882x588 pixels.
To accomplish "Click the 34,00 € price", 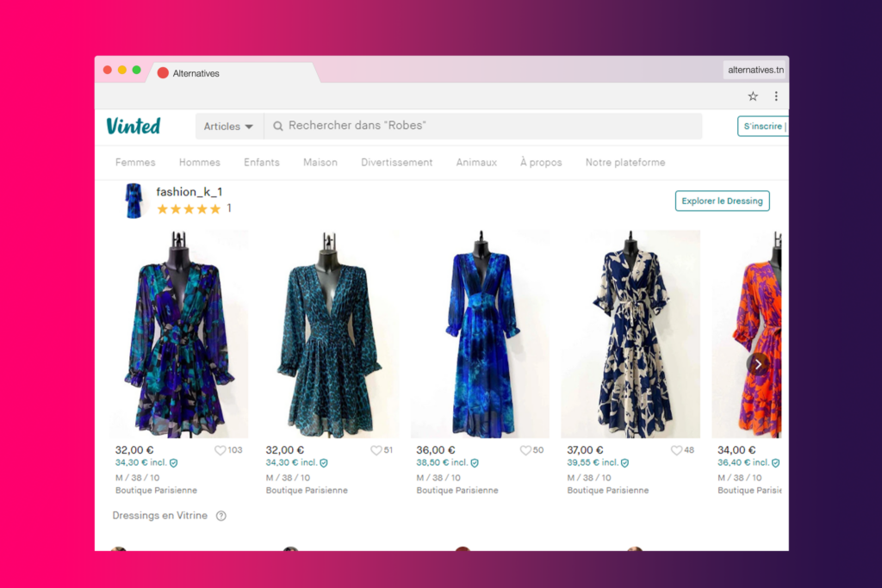I will tap(736, 450).
